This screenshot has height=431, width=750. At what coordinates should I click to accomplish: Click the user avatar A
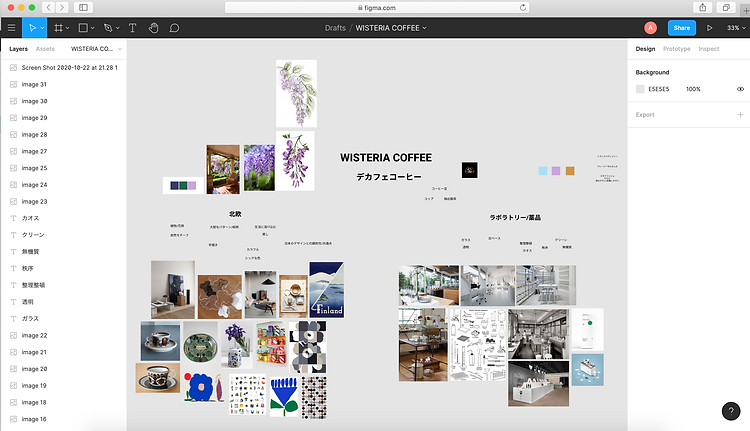tap(650, 28)
